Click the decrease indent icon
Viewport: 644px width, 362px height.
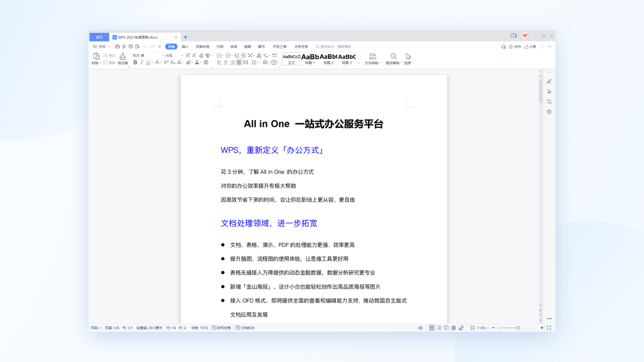pos(236,55)
